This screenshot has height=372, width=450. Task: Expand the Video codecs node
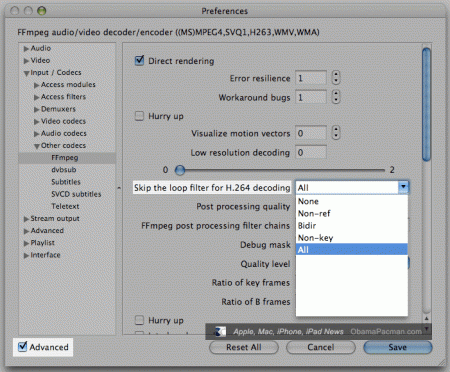(x=36, y=122)
